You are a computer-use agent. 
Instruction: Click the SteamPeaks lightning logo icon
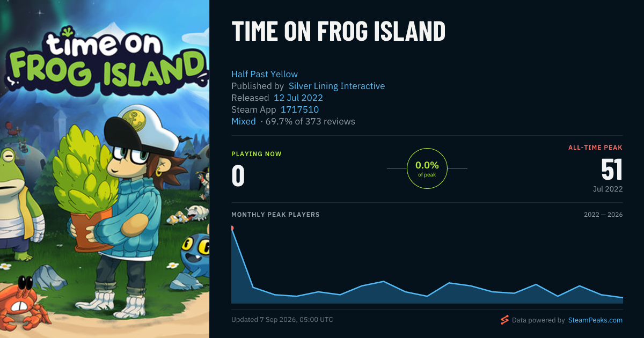504,320
